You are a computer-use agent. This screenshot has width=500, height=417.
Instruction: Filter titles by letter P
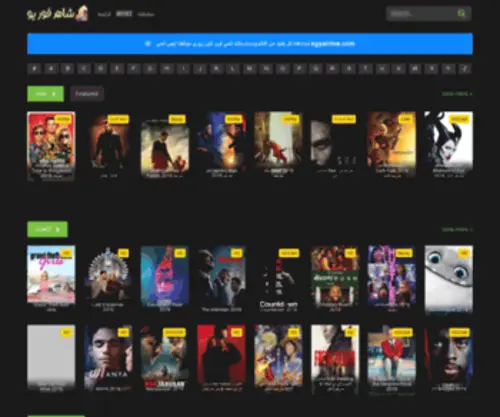[x=299, y=69]
